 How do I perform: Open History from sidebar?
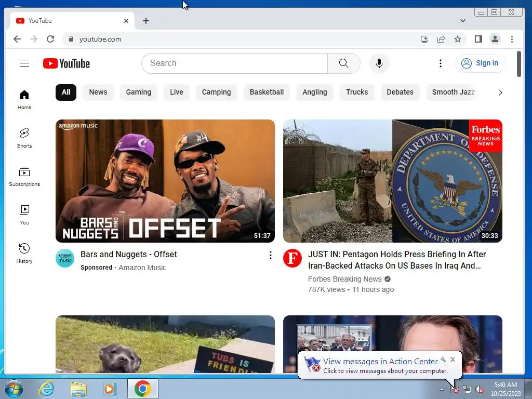[x=24, y=253]
